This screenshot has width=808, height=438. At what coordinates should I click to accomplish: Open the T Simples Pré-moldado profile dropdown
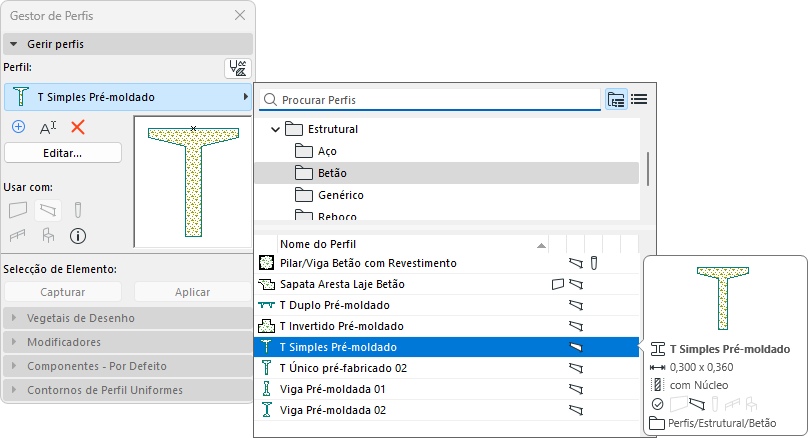click(127, 97)
